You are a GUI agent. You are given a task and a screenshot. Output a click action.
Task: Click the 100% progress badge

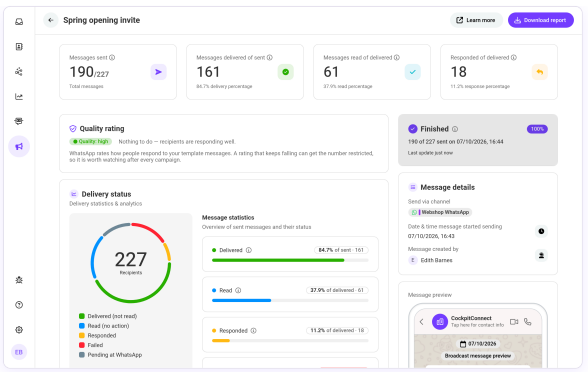click(x=537, y=129)
